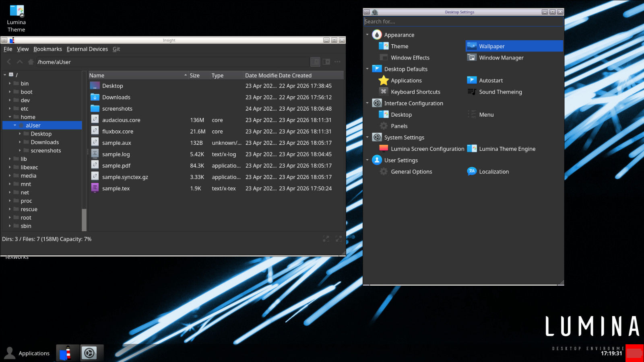Open Window Effects icon in Desktop Settings

[384, 58]
